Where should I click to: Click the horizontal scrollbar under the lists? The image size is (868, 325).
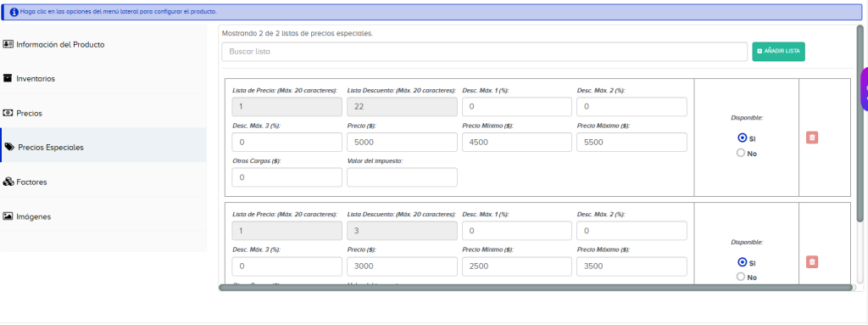[536, 288]
